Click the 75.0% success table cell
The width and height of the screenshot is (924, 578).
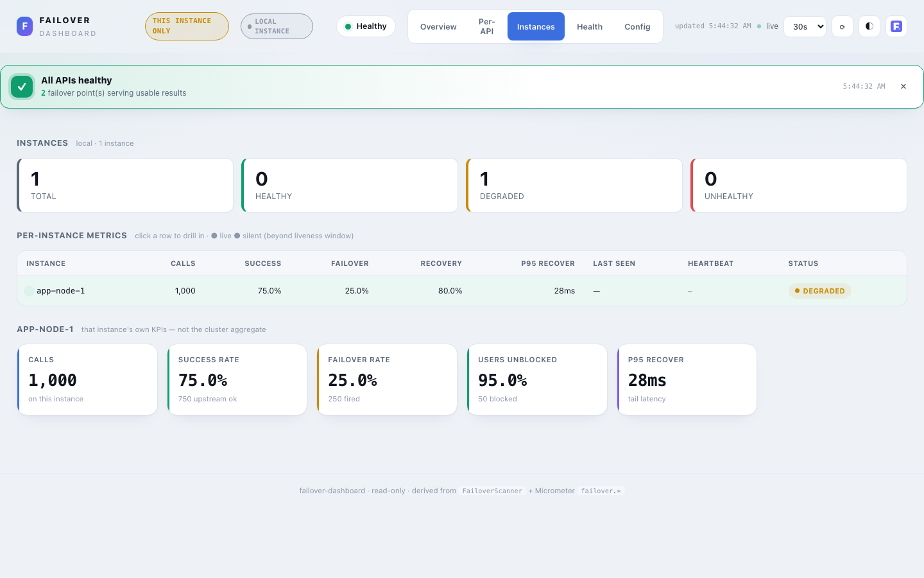tap(269, 291)
